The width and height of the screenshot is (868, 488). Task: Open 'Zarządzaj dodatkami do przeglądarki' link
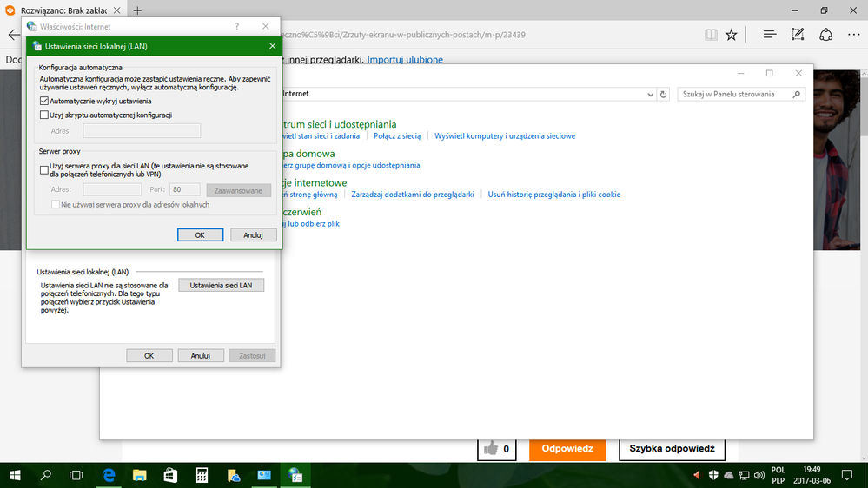413,195
